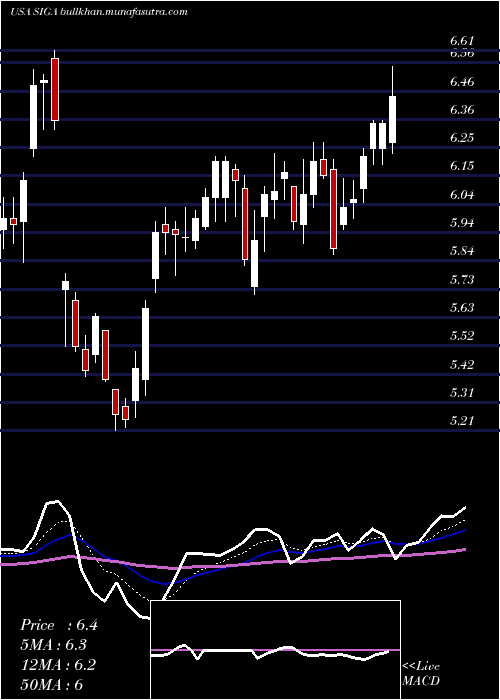The image size is (500, 700).
Task: Click the 6.61 price axis label
Action: [462, 41]
